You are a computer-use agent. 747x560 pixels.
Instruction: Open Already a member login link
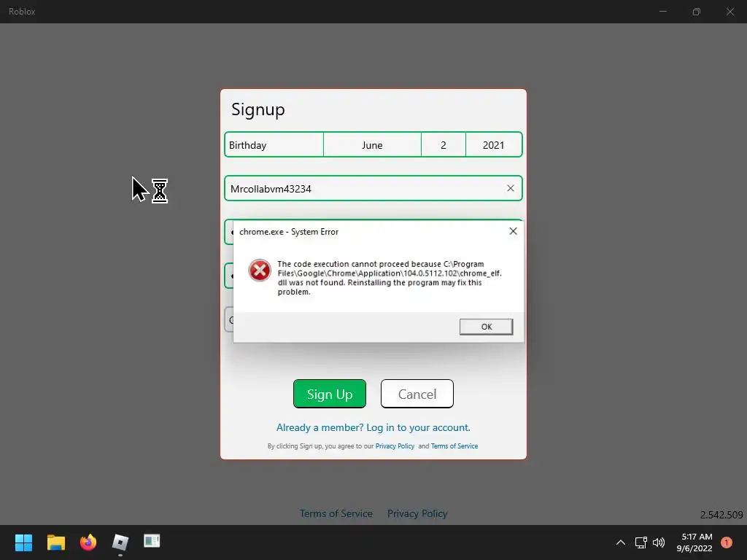tap(373, 427)
